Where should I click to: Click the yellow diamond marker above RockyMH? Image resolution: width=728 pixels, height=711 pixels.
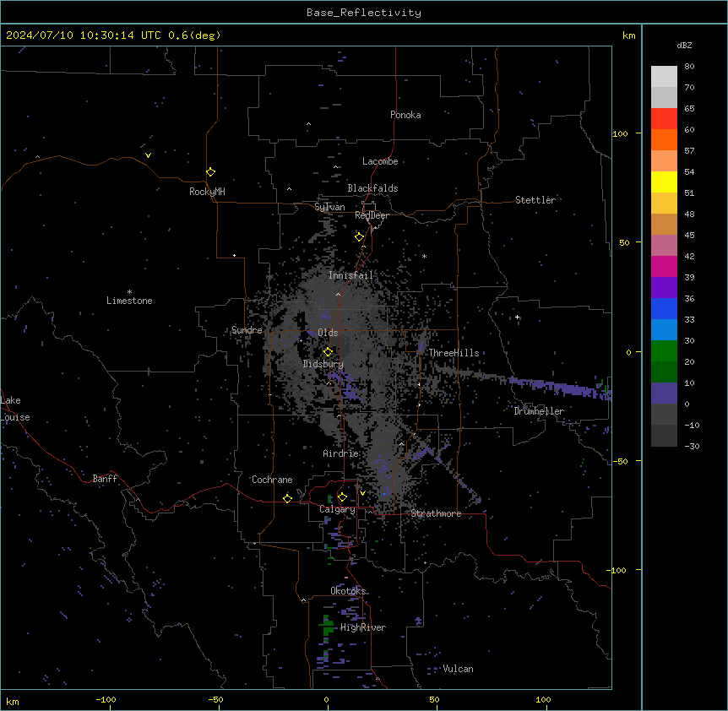(x=210, y=171)
